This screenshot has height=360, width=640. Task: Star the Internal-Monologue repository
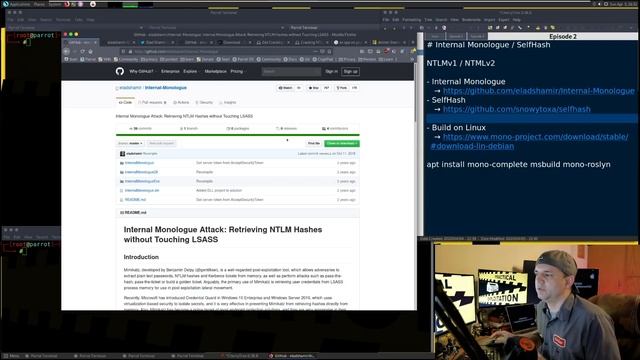click(x=314, y=88)
